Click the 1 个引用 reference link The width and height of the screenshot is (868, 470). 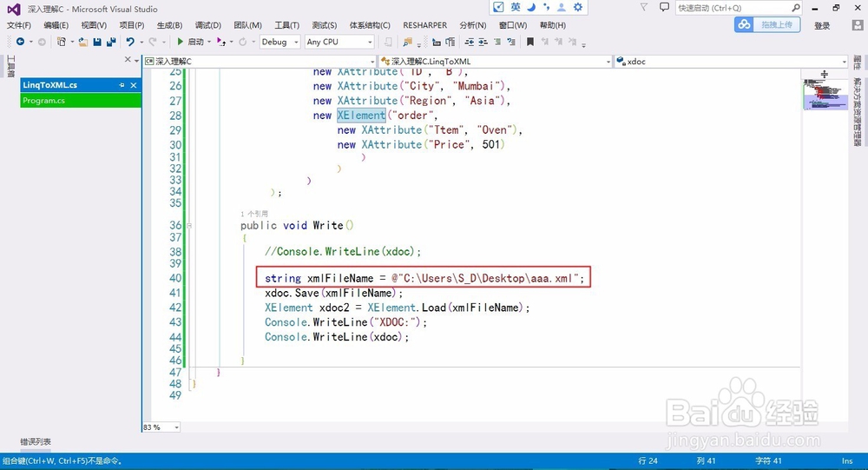254,214
